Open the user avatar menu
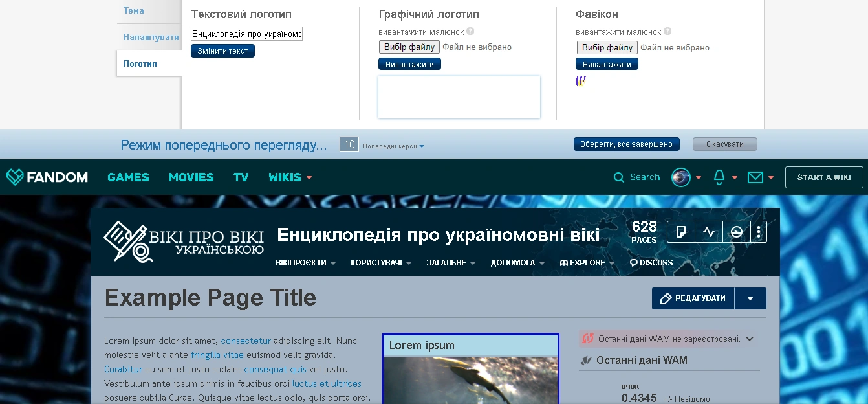This screenshot has height=404, width=868. click(x=681, y=177)
